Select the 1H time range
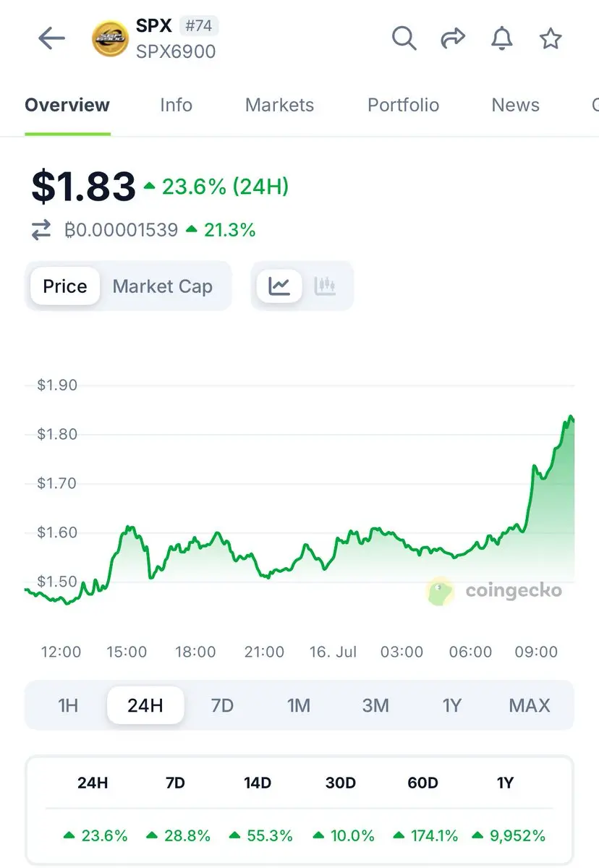 [68, 705]
